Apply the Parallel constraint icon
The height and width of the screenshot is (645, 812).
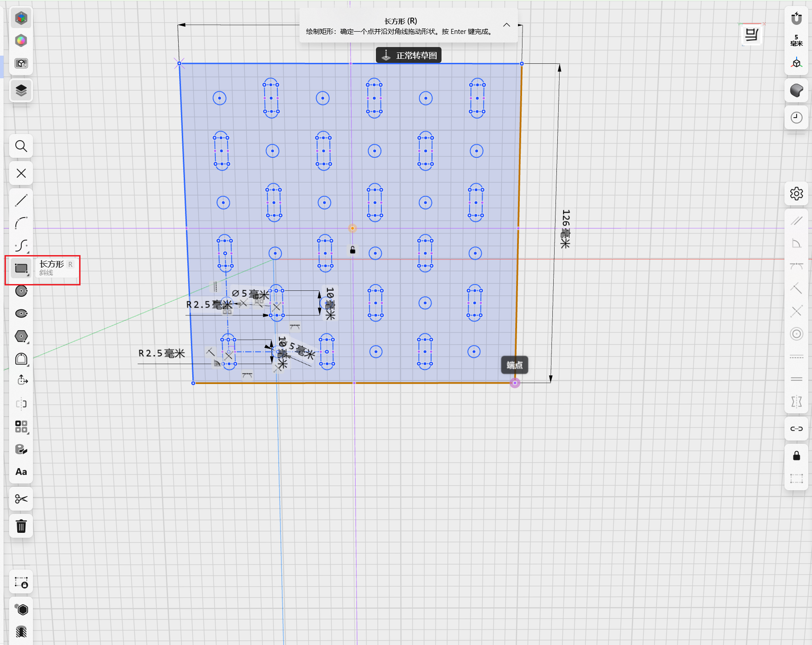797,221
